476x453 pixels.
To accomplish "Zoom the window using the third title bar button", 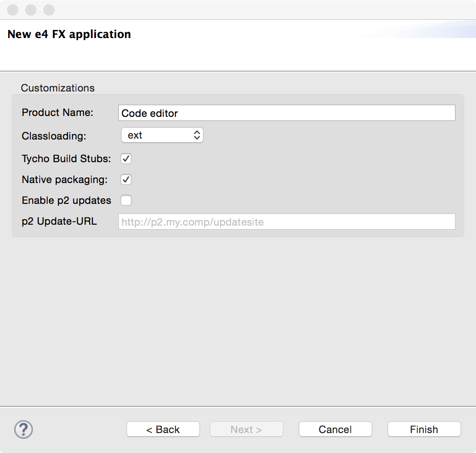I will pyautogui.click(x=49, y=10).
